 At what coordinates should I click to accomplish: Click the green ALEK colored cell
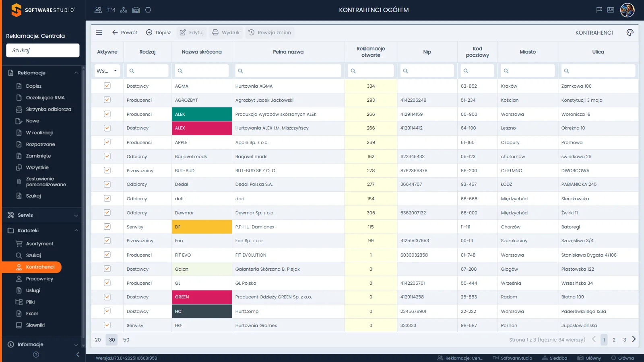click(202, 114)
